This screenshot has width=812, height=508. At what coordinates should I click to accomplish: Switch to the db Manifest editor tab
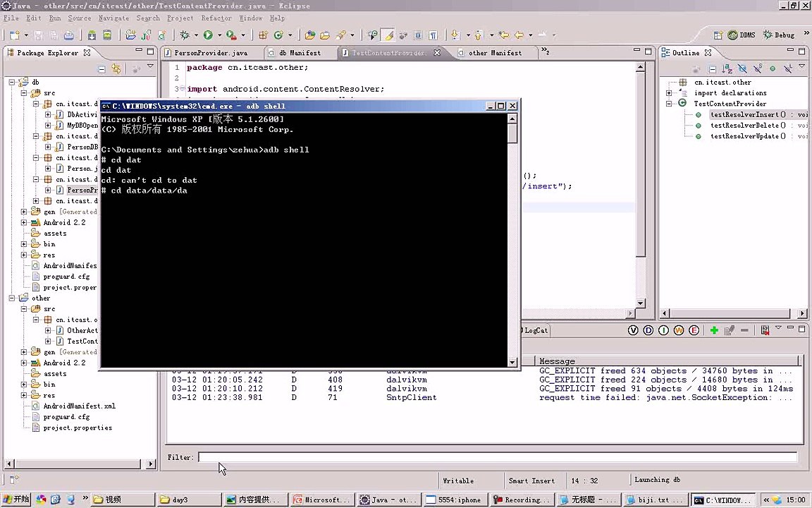[x=300, y=53]
